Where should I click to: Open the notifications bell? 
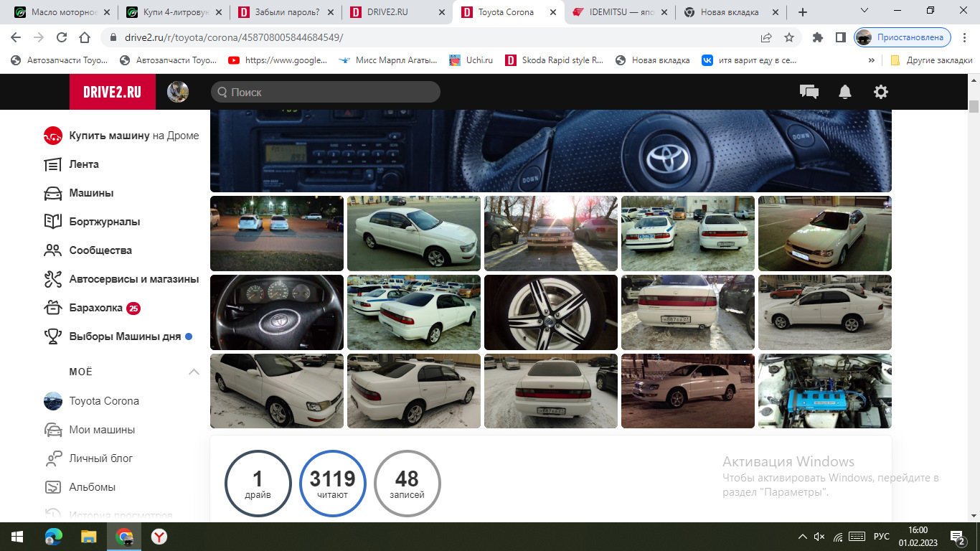coord(845,92)
